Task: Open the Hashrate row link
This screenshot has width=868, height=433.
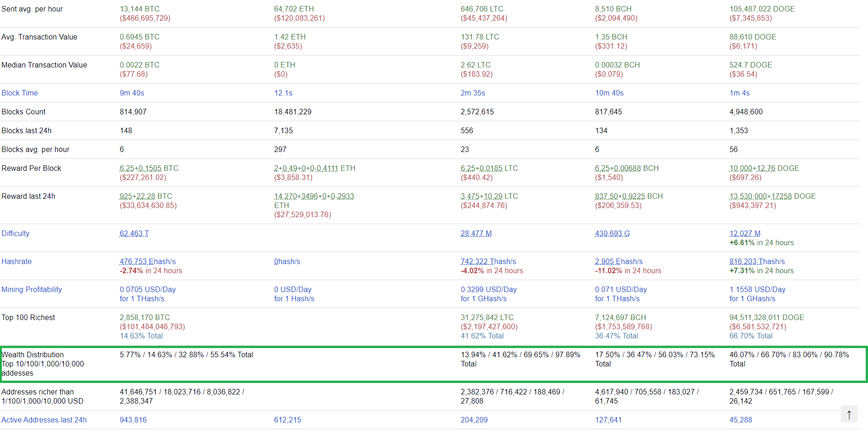Action: point(17,262)
